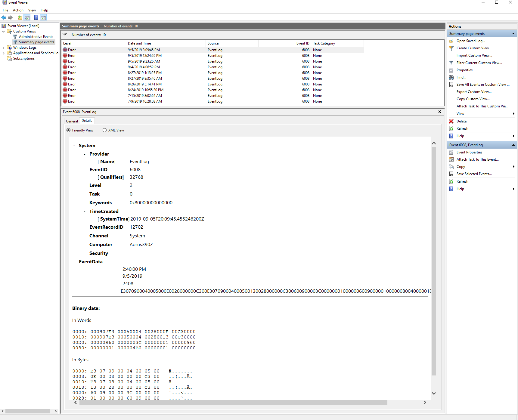
Task: Select Administrative Events in tree
Action: pos(36,37)
